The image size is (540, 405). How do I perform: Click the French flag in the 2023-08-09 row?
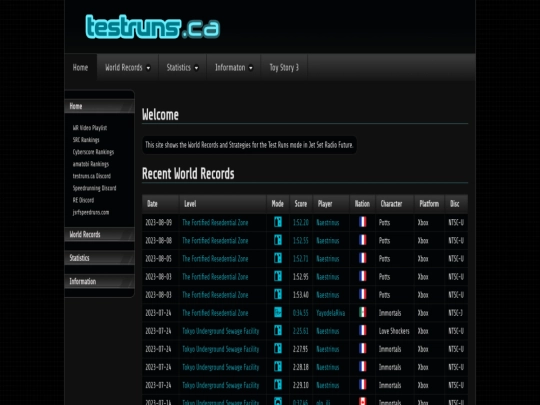click(x=362, y=222)
